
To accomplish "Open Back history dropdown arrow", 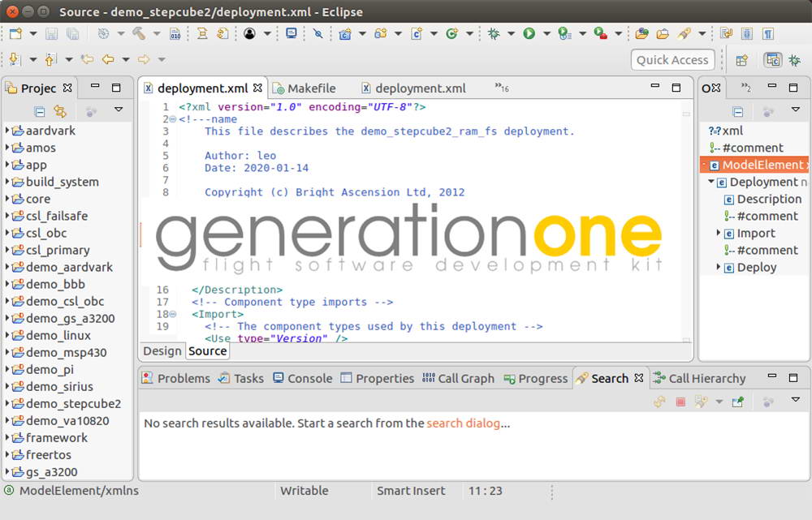I will coord(125,59).
